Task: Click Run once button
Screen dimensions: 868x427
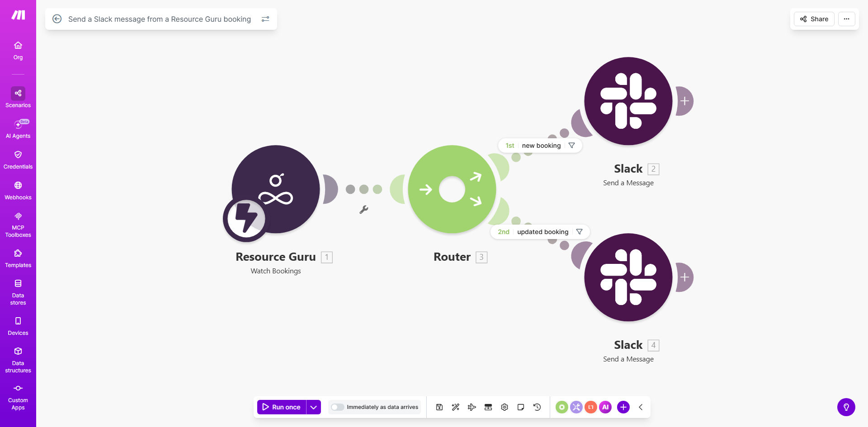Action: 282,407
